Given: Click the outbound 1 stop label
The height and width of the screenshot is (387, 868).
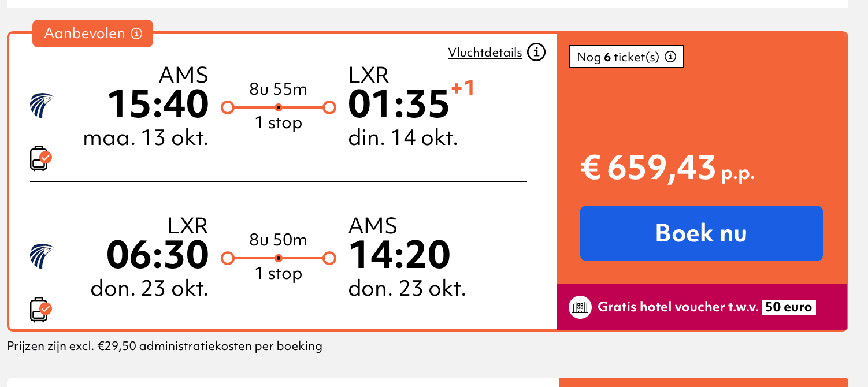Looking at the screenshot, I should pyautogui.click(x=279, y=123).
